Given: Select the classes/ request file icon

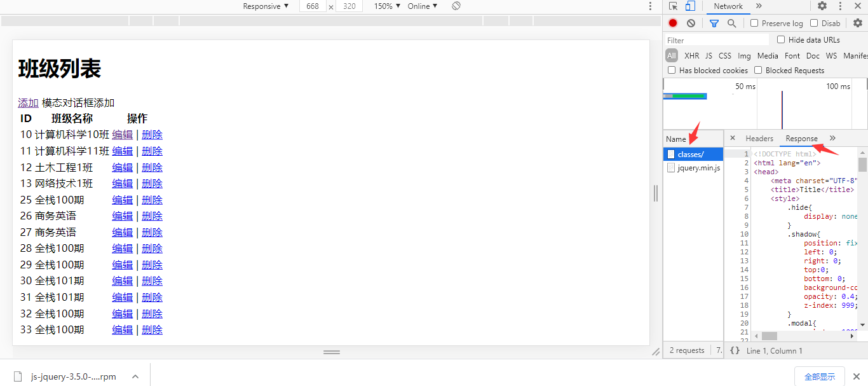Looking at the screenshot, I should tap(670, 155).
